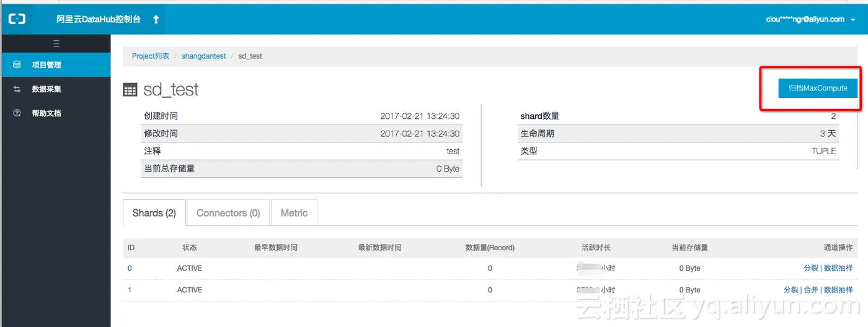Click the table icon beside sd_test title
This screenshot has height=327, width=868.
pyautogui.click(x=130, y=90)
